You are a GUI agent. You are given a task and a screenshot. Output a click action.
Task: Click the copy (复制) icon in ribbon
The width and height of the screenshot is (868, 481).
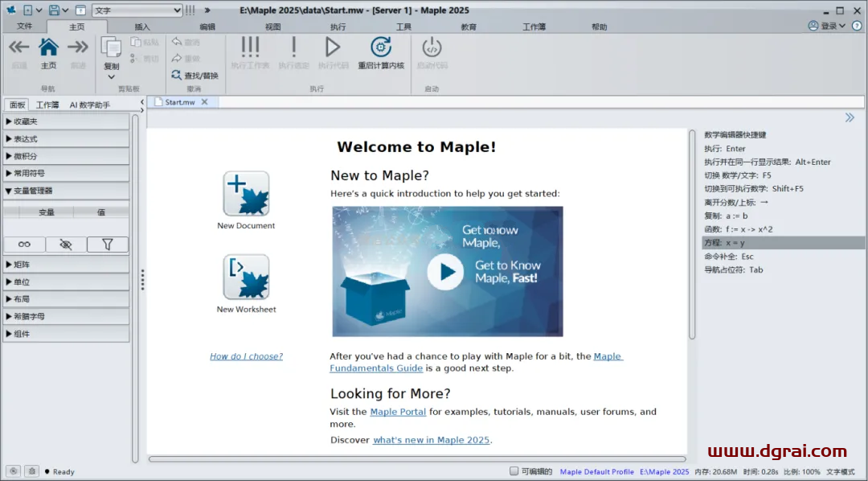pyautogui.click(x=111, y=48)
